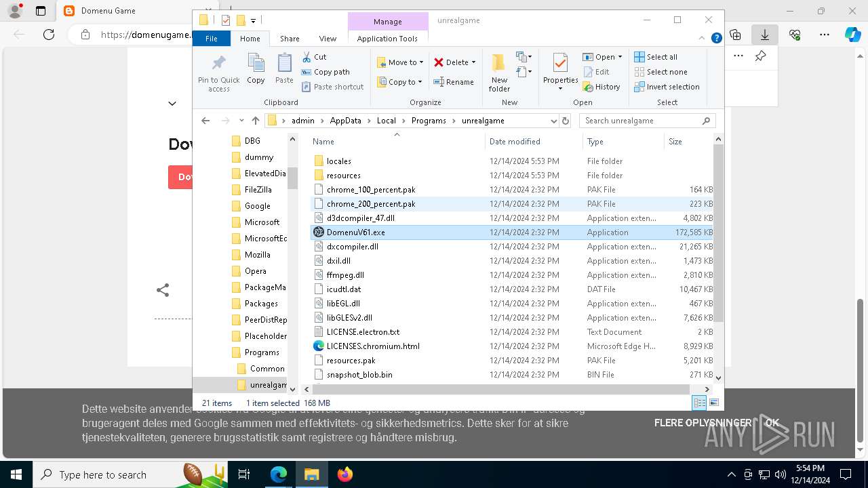Click the Paste shortcut icon in the ribbon
Screen dimensions: 868x488
tap(307, 87)
